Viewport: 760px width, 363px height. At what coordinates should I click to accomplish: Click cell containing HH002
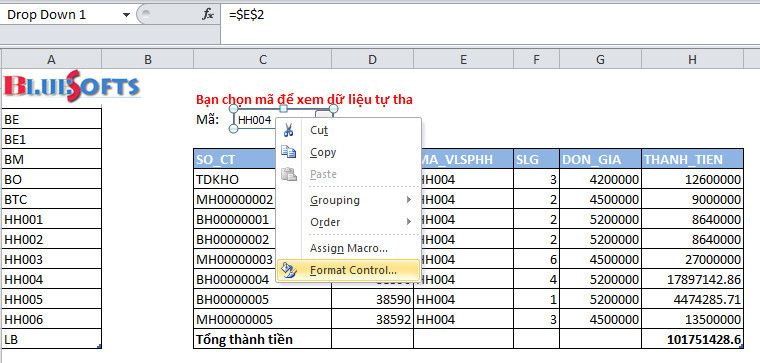pyautogui.click(x=51, y=239)
